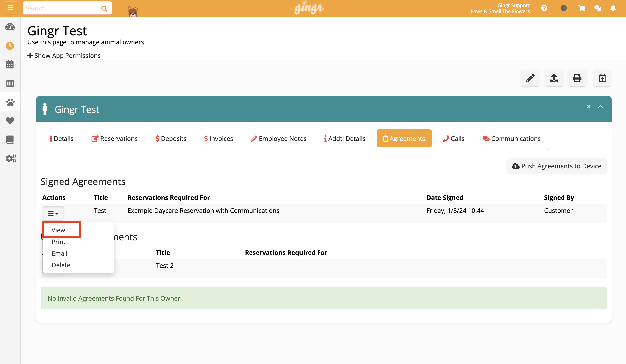Open the orange clock icon in the sidebar

pos(10,46)
